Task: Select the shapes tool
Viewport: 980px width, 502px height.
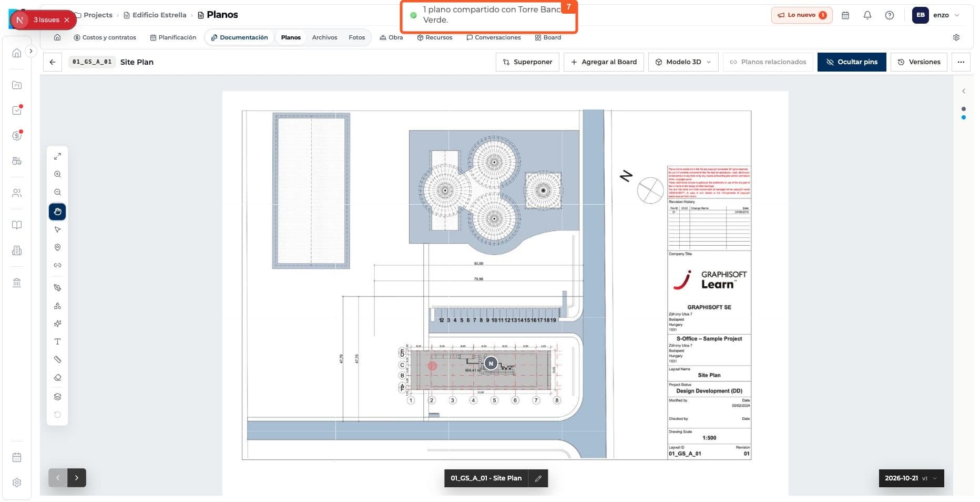Action: pos(57,306)
